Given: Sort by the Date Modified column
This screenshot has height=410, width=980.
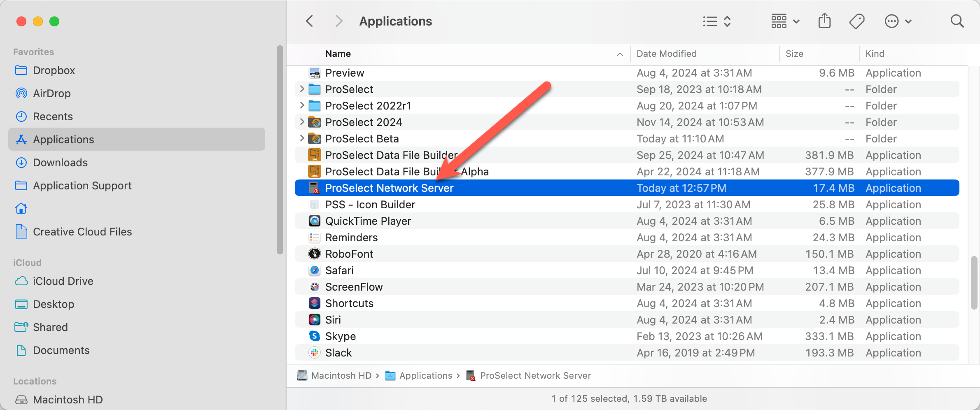Looking at the screenshot, I should 666,54.
